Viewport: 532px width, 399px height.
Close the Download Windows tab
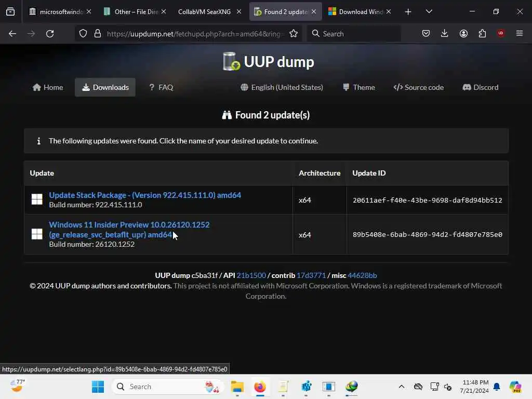pyautogui.click(x=389, y=11)
